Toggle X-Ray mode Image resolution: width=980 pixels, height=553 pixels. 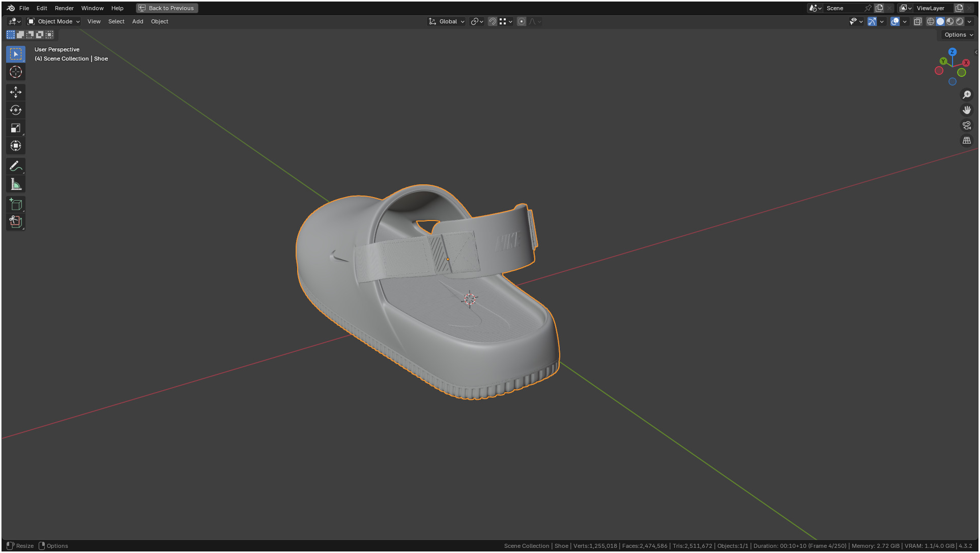pyautogui.click(x=918, y=21)
